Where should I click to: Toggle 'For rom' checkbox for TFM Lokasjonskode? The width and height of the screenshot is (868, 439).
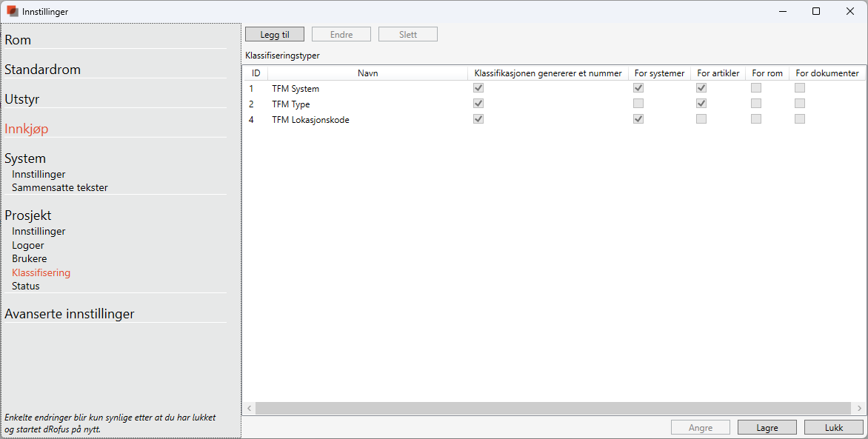click(755, 119)
